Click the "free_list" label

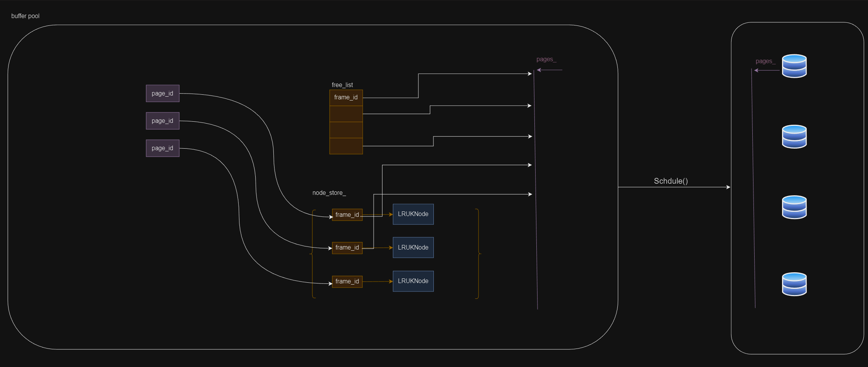(x=342, y=85)
